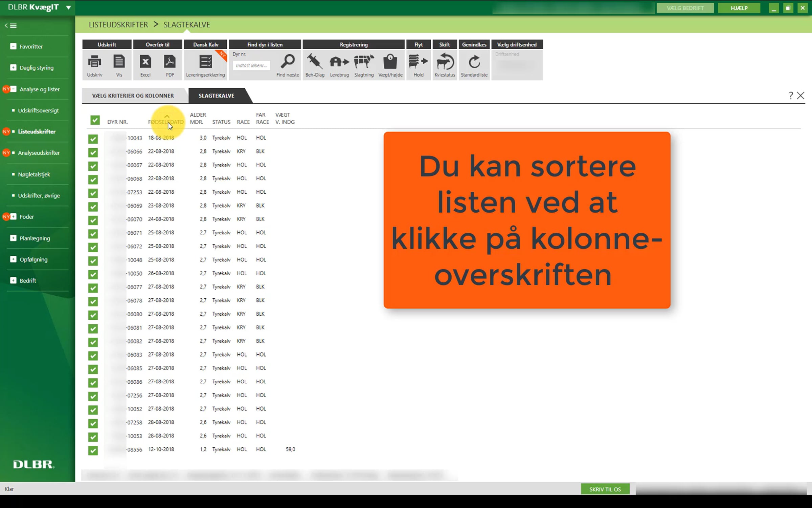
Task: Switch to Vælg kriterier og kolonner tab
Action: [133, 96]
